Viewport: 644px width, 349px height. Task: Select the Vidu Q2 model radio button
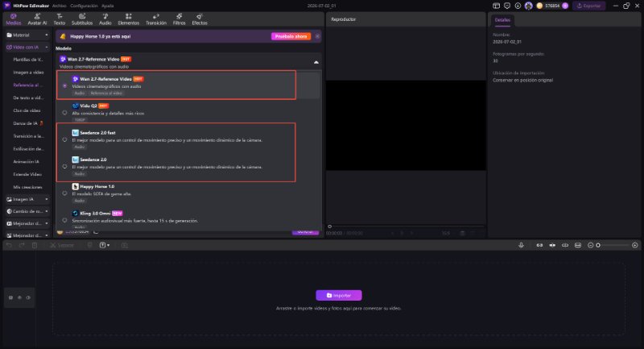coord(64,113)
